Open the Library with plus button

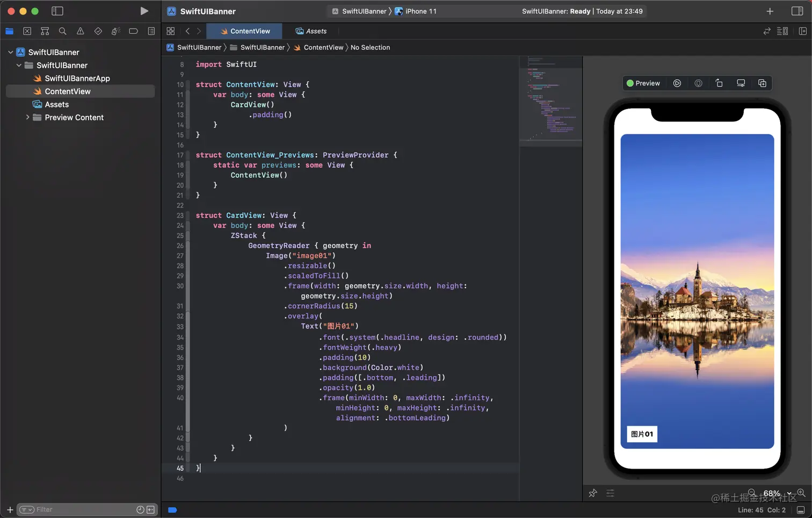pos(770,11)
